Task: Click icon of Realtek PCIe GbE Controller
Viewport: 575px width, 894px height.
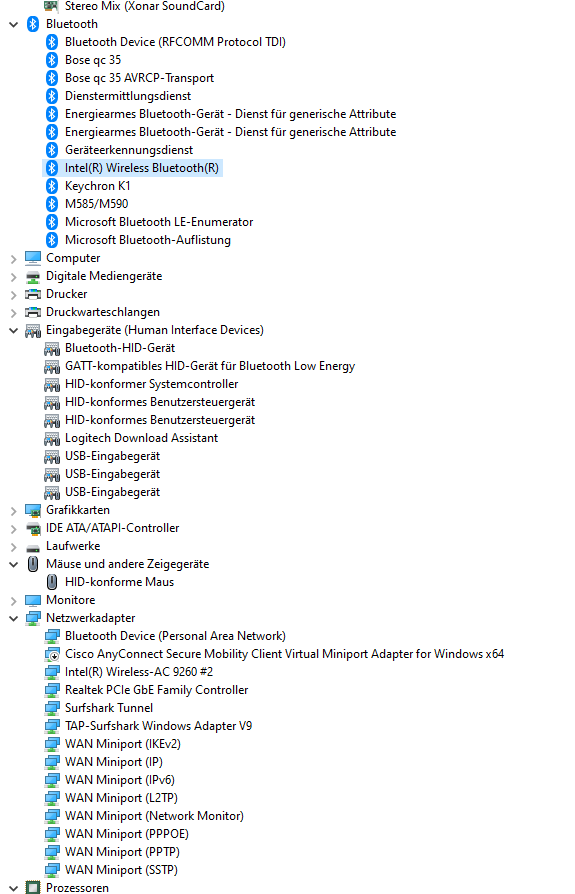Action: [52, 690]
